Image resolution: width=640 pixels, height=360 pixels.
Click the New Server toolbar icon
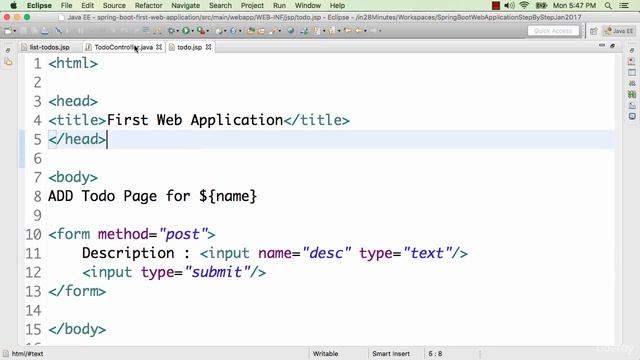tap(219, 31)
